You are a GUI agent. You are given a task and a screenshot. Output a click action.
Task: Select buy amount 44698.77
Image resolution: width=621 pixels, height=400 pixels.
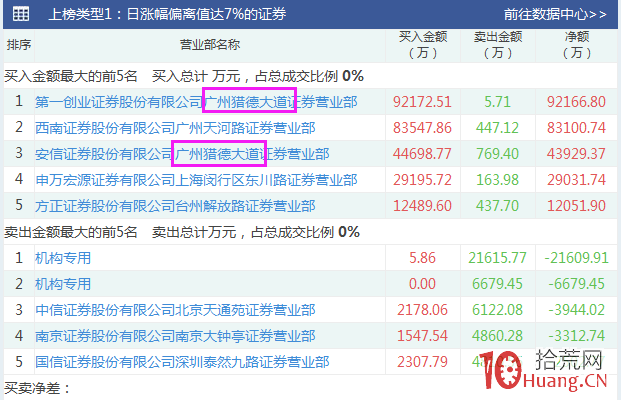tap(422, 154)
